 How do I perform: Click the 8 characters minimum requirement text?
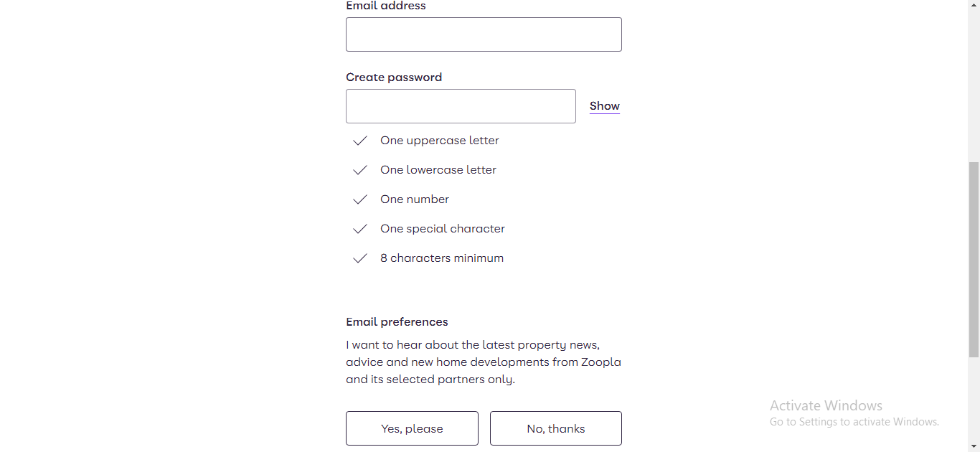pos(442,258)
